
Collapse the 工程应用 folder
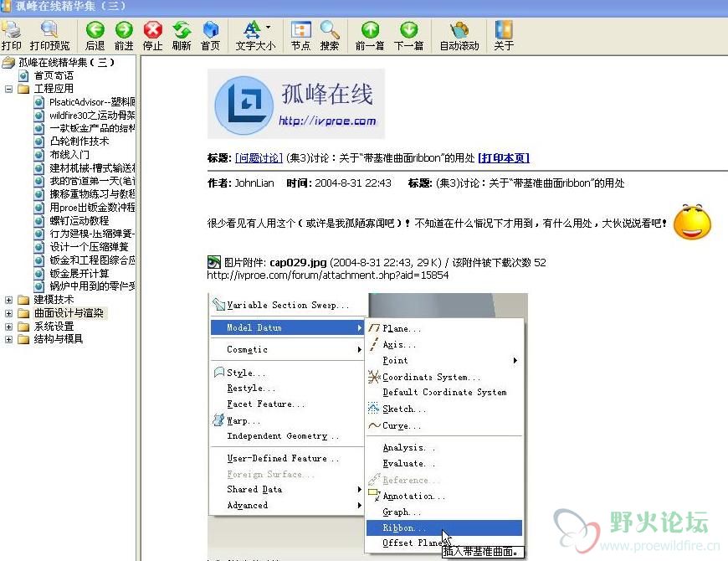pos(9,89)
